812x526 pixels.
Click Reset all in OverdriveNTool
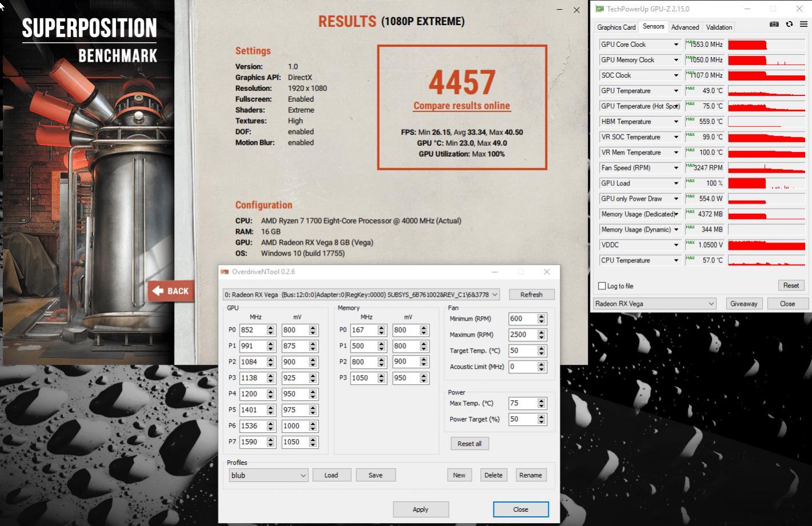coord(469,444)
